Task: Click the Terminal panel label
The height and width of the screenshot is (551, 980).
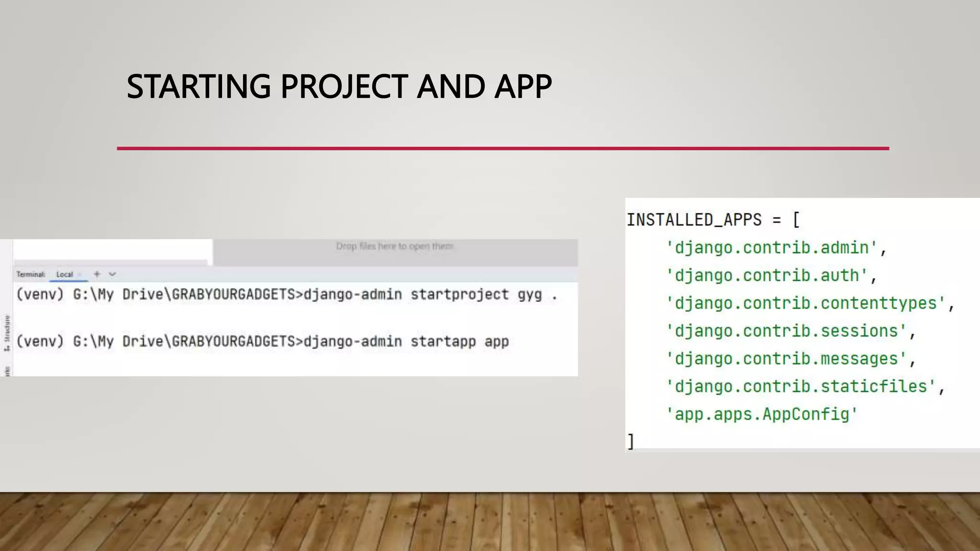Action: (x=31, y=275)
